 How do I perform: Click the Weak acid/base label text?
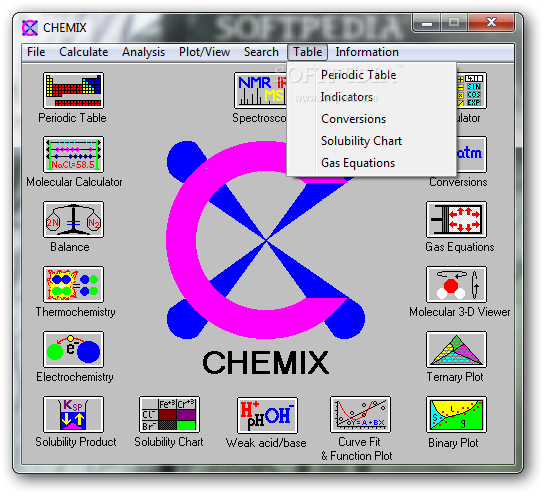pos(266,443)
